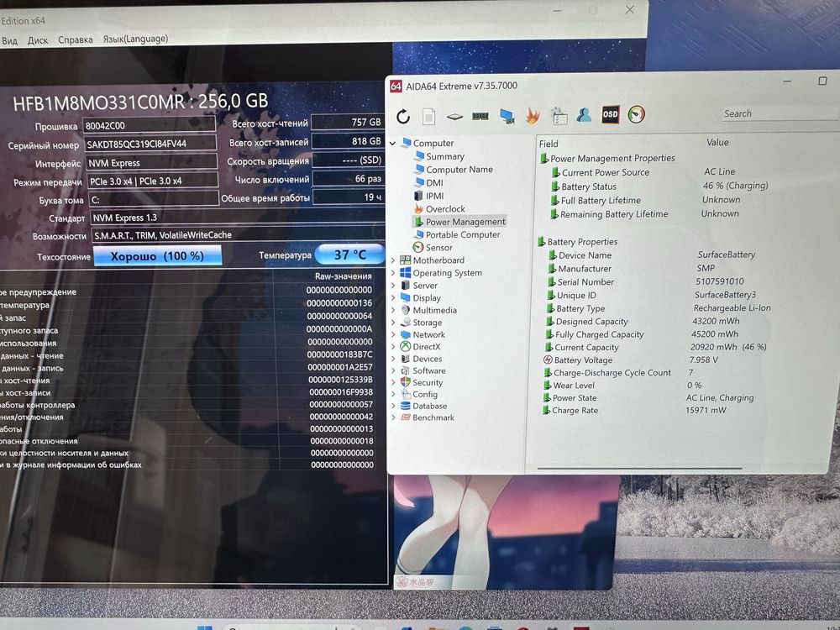Open the Справка menu
This screenshot has width=840, height=630.
[x=75, y=39]
